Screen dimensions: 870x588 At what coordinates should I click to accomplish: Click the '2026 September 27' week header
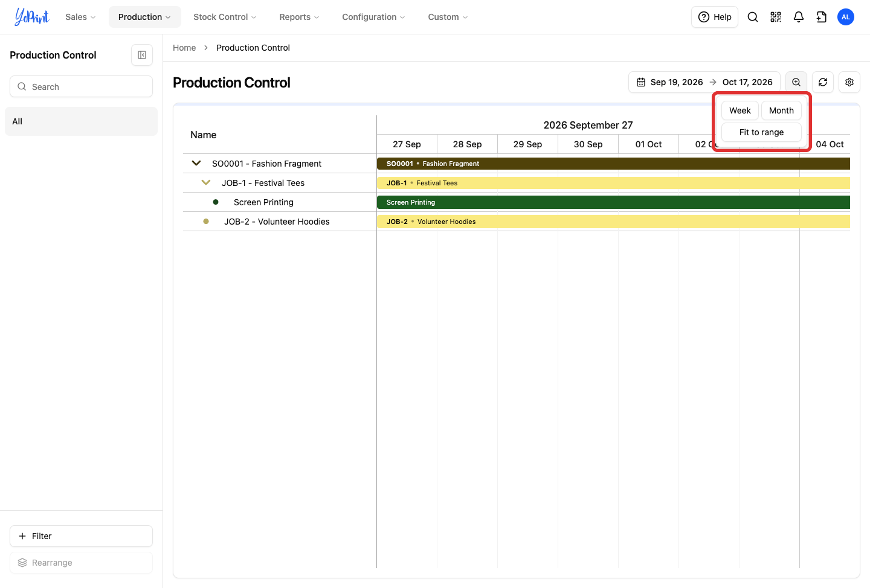(x=588, y=125)
